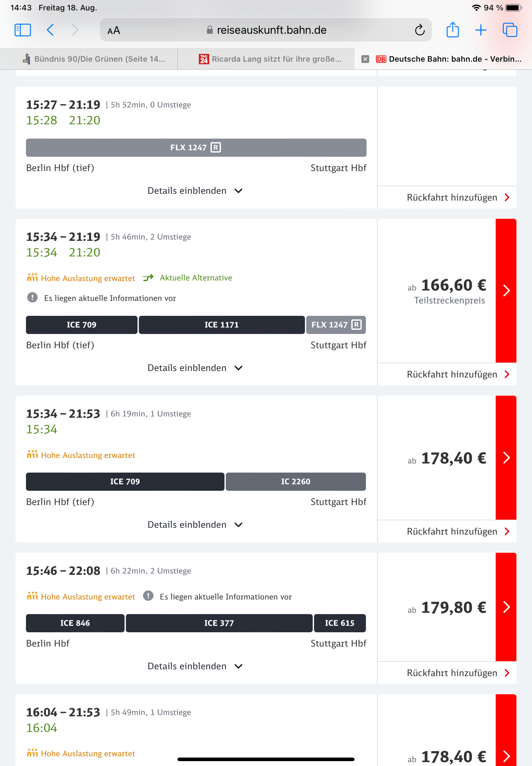Image resolution: width=532 pixels, height=766 pixels.
Task: Show the tab overview
Action: [x=509, y=30]
